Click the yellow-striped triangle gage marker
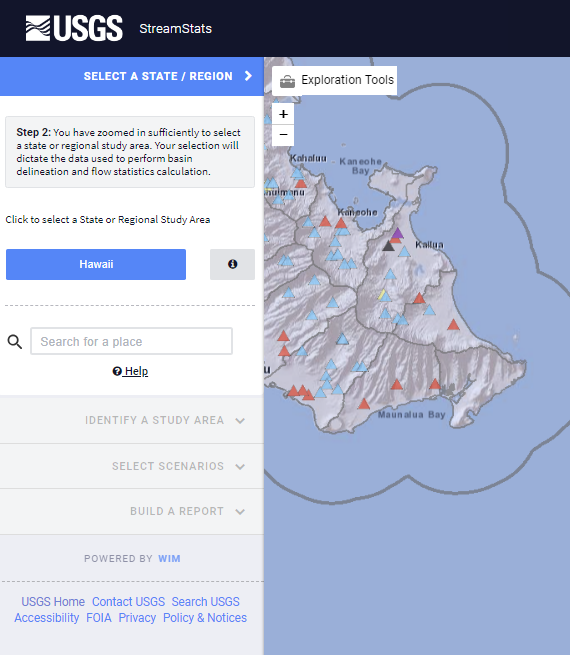570x655 pixels. click(x=383, y=295)
